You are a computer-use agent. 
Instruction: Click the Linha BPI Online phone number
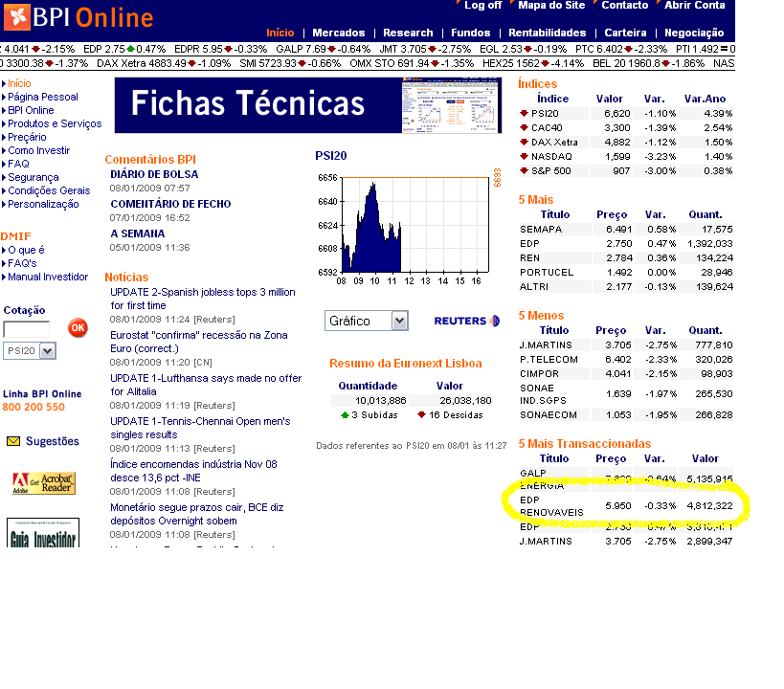(34, 407)
